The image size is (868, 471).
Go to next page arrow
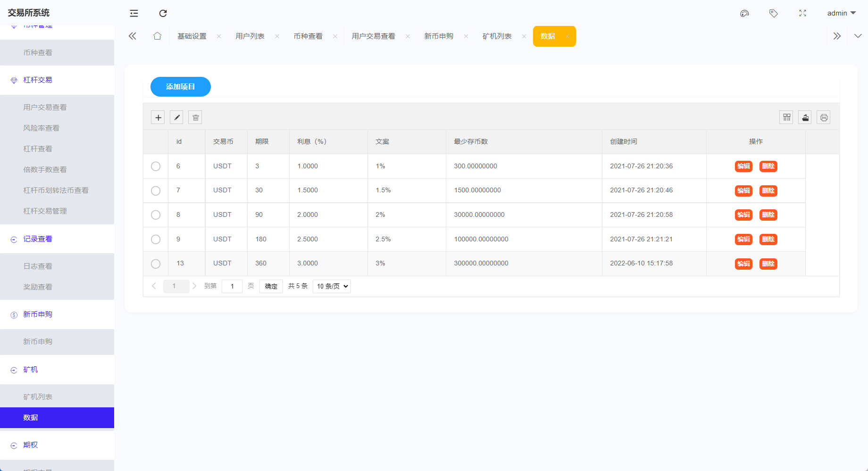coord(194,286)
